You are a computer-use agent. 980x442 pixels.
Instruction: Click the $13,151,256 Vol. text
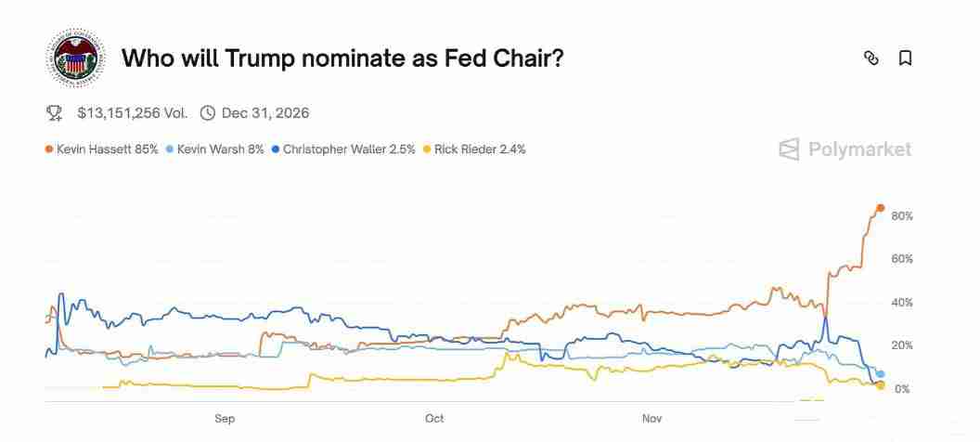(x=132, y=113)
